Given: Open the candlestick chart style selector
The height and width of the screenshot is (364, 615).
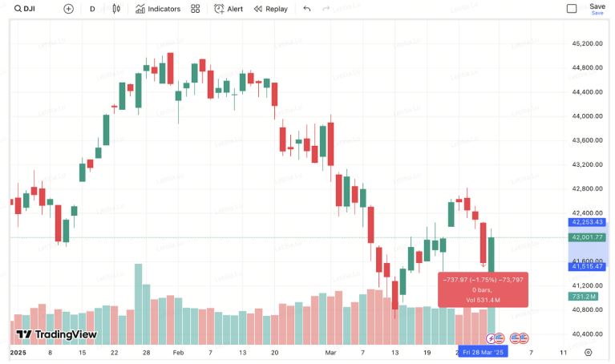Looking at the screenshot, I should pos(116,9).
